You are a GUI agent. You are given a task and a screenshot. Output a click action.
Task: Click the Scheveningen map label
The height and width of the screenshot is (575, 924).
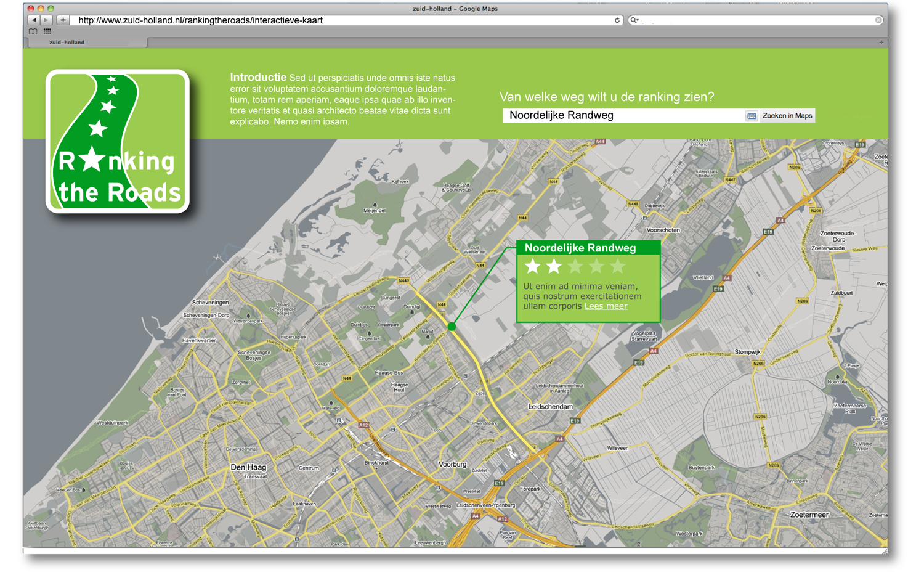click(211, 303)
